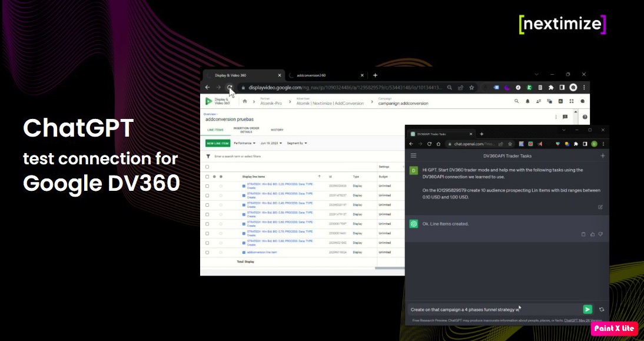This screenshot has width=644, height=341.
Task: Click the green New Line Item button
Action: point(217,143)
